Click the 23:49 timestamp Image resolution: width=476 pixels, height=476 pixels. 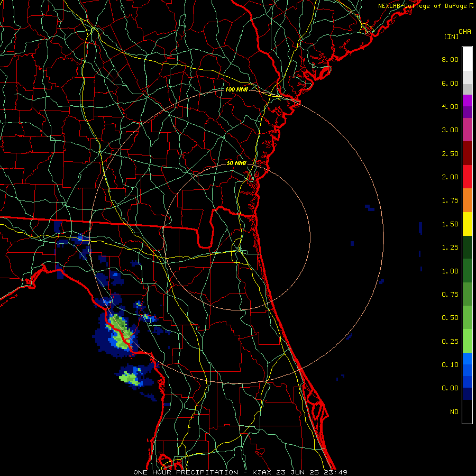coord(335,472)
